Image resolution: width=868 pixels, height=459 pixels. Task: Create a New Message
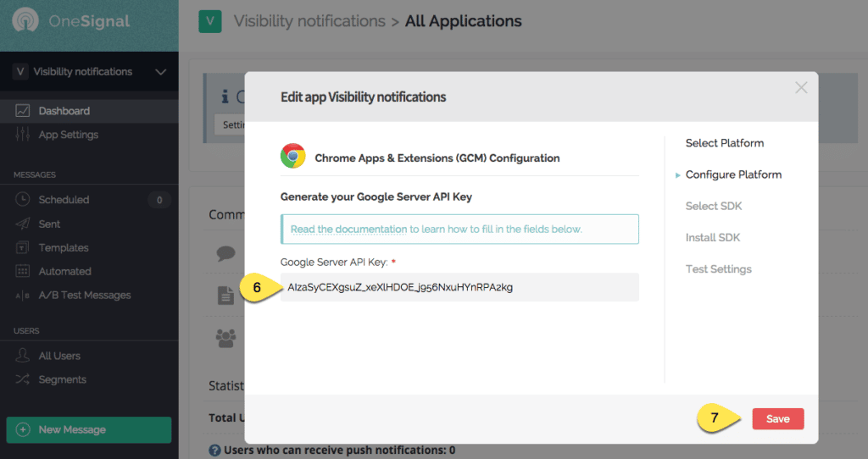click(x=88, y=429)
